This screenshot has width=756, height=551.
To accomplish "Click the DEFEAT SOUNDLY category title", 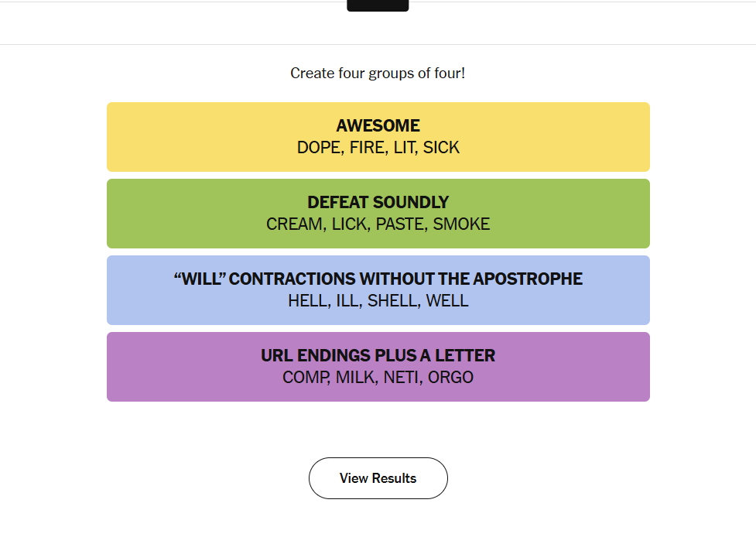I will click(x=378, y=202).
